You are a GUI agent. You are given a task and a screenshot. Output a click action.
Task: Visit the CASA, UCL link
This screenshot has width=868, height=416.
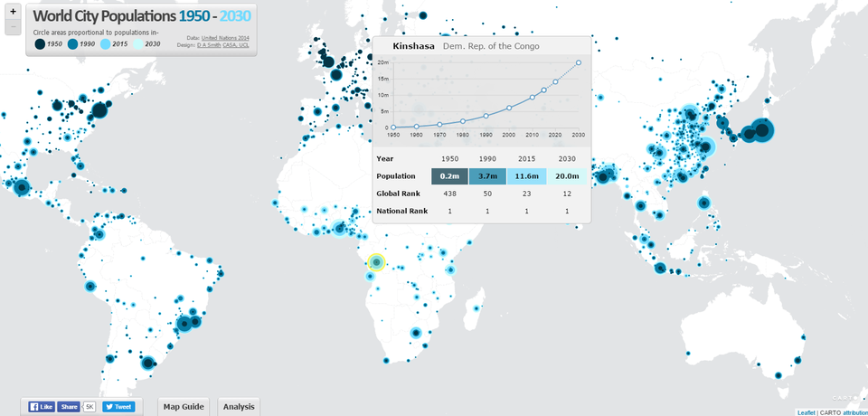[239, 43]
